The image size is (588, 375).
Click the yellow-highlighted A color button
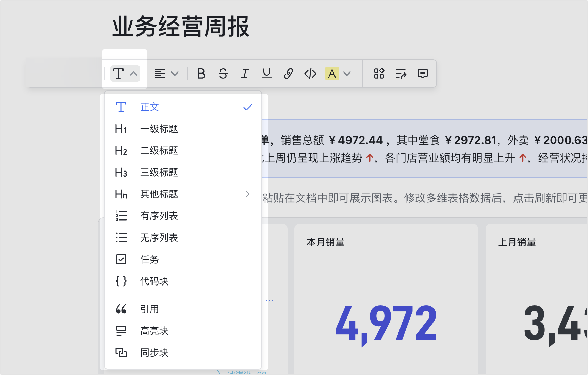[x=332, y=74]
